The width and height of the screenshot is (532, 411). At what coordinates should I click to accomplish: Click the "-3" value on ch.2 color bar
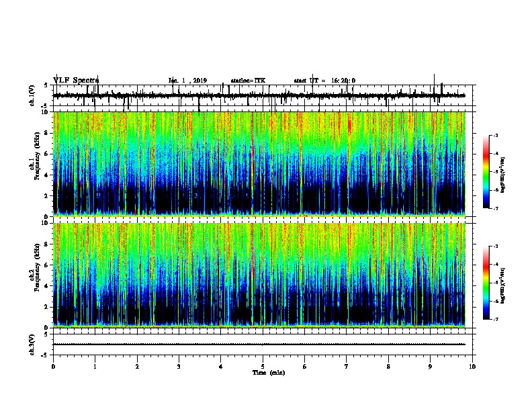click(x=496, y=246)
